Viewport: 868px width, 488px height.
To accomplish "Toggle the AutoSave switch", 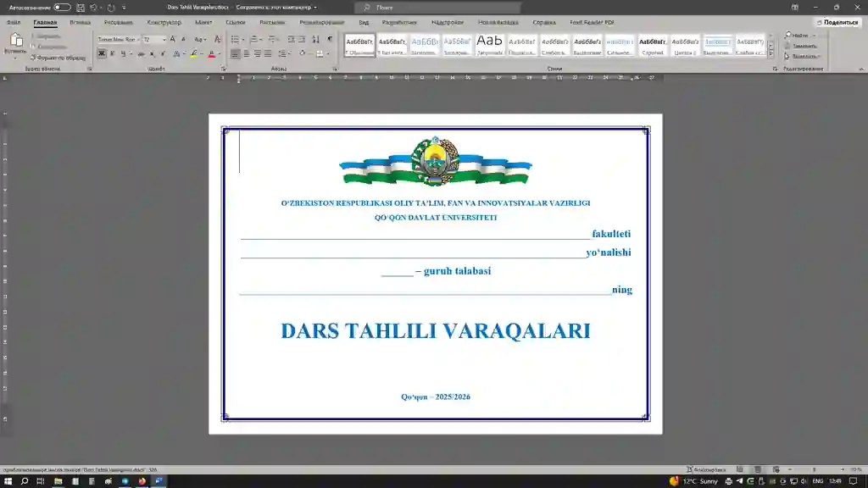I will (x=62, y=7).
